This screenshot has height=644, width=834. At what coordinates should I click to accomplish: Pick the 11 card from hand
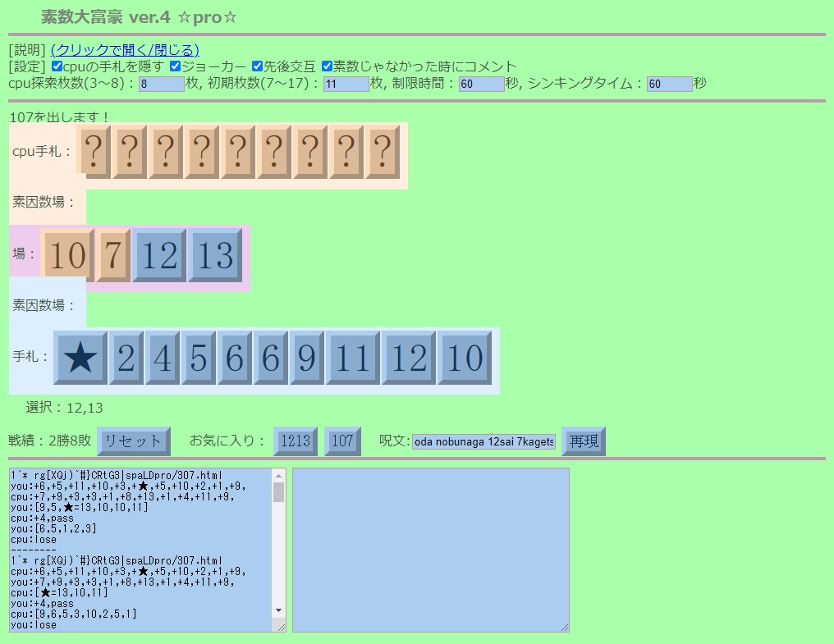coord(353,357)
